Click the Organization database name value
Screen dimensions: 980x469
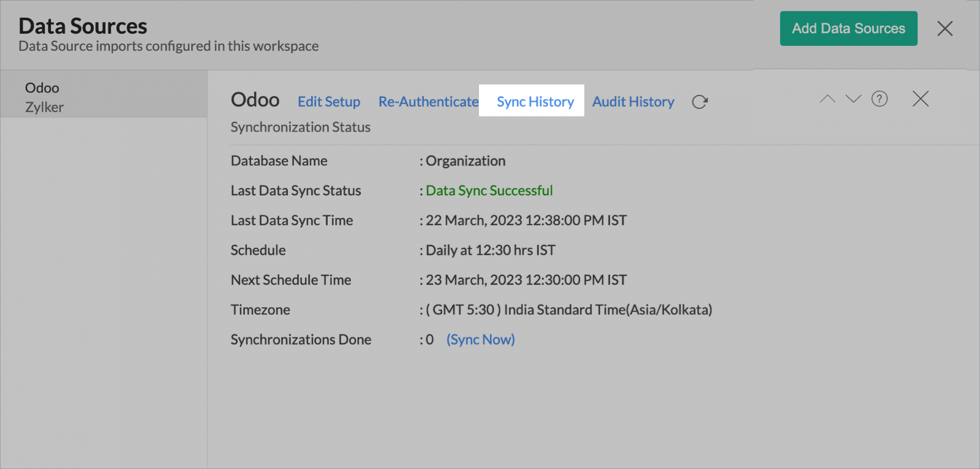(x=466, y=161)
